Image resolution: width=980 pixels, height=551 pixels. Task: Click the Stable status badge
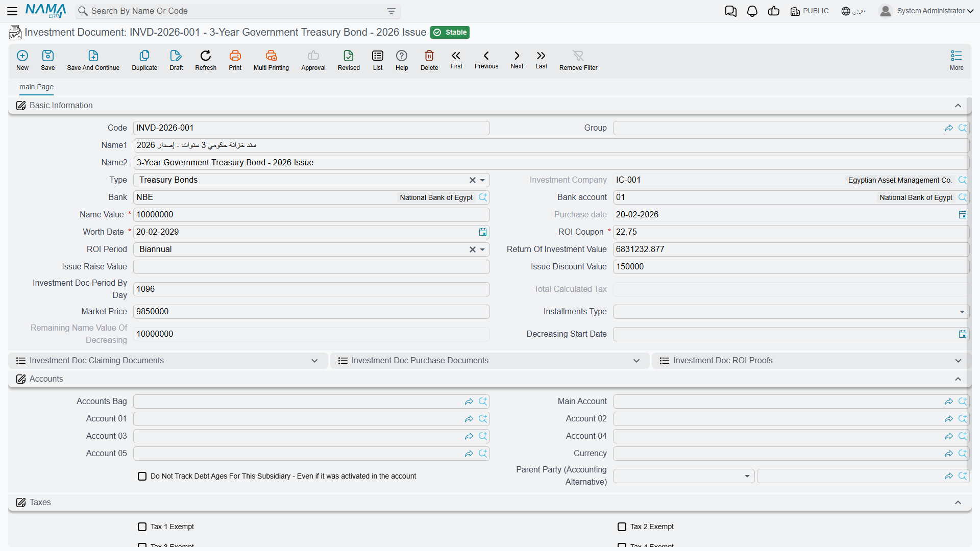tap(450, 32)
